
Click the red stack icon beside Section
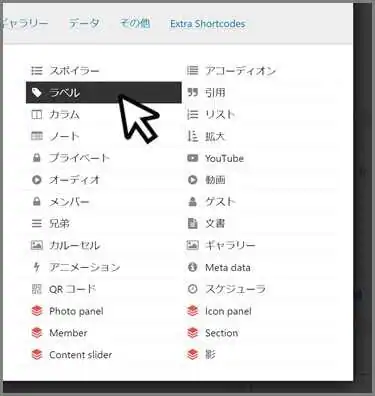tap(193, 333)
